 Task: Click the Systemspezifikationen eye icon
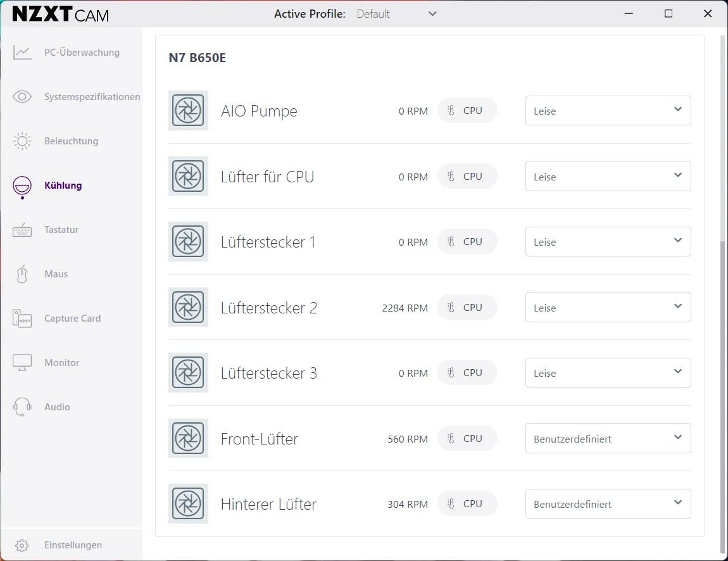(22, 97)
